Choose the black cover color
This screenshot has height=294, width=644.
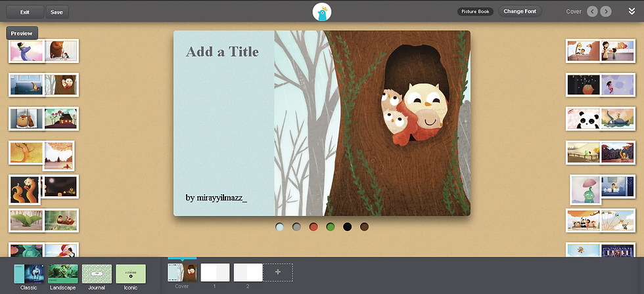coord(348,227)
